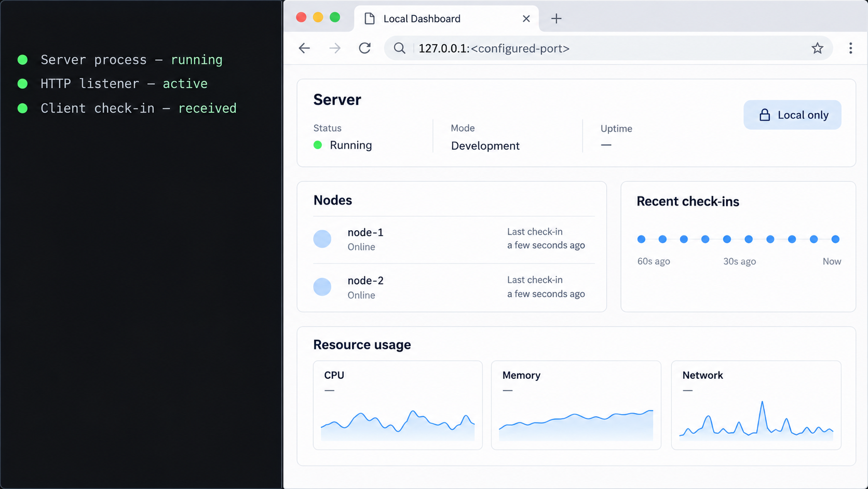Click the 'running' text in the terminal

197,60
